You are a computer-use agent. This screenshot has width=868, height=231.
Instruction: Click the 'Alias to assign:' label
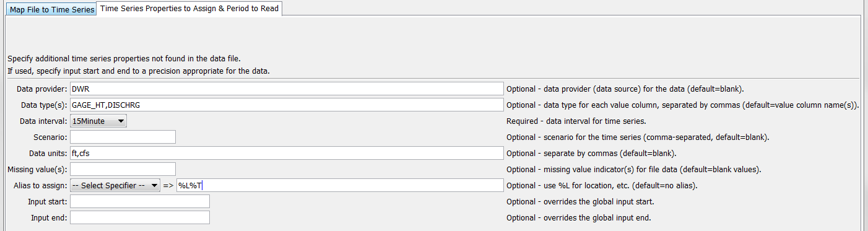click(40, 185)
